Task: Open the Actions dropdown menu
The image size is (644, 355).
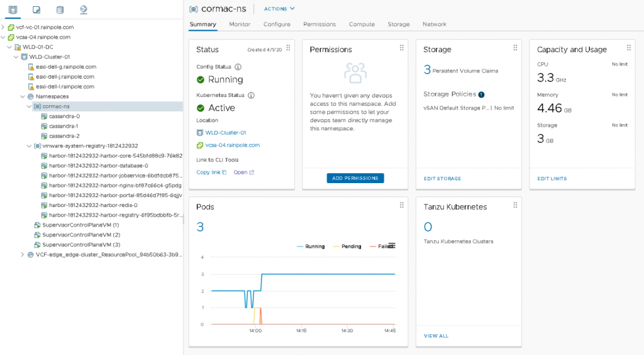Action: (279, 9)
